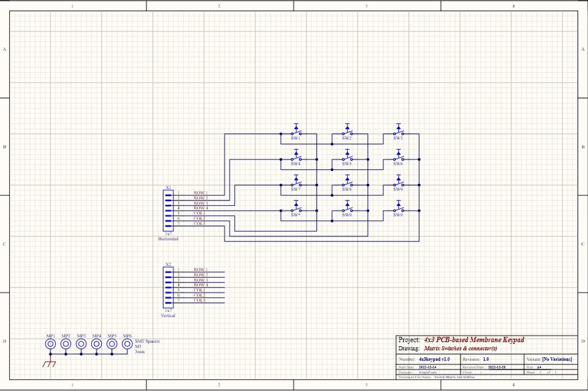
Task: Select switch SW9 symbol
Action: (398, 183)
